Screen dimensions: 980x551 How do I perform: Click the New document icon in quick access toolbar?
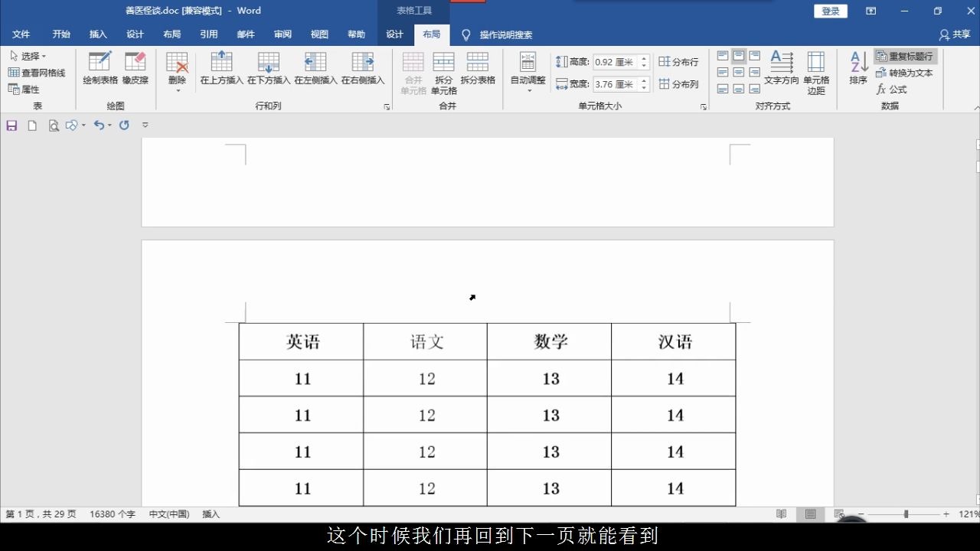(x=32, y=126)
